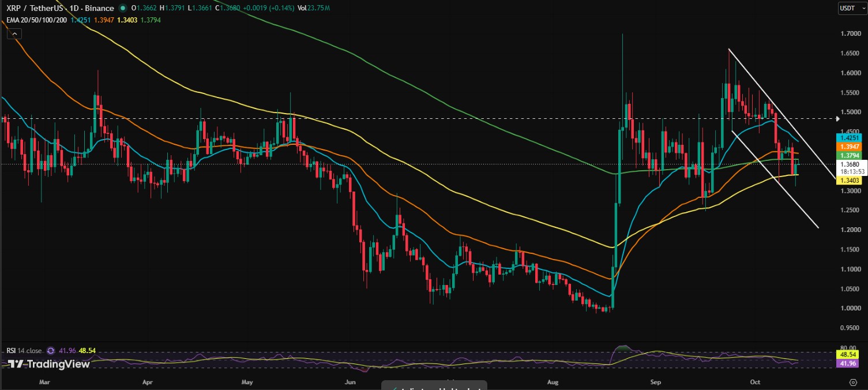The height and width of the screenshot is (390, 868).
Task: Click the Mar label on time axis
Action: coord(45,382)
